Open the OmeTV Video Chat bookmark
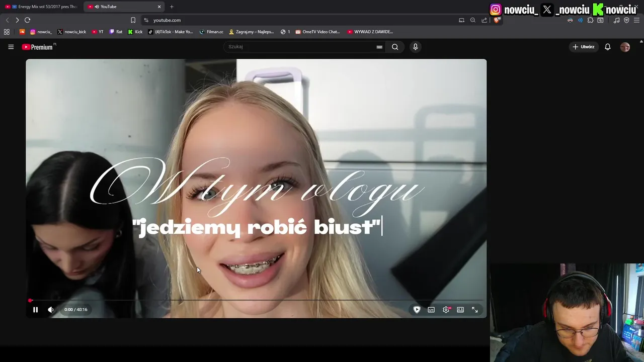This screenshot has height=362, width=644. [318, 32]
